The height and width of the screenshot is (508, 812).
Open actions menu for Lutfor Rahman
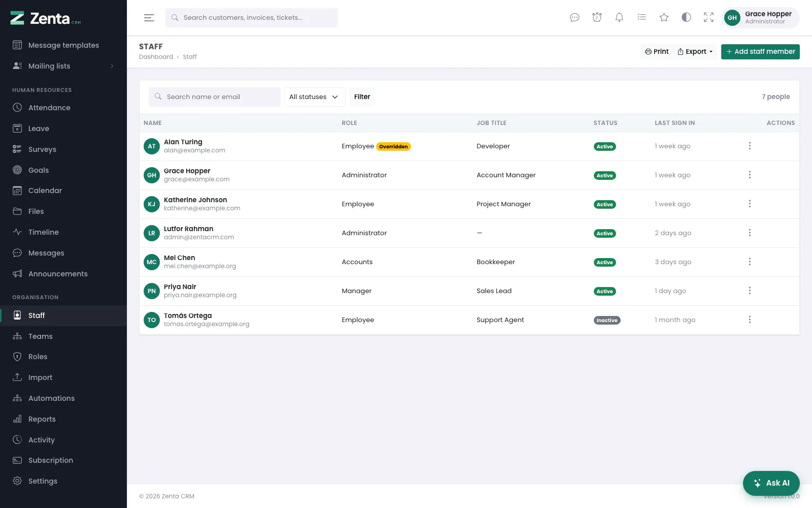tap(750, 233)
